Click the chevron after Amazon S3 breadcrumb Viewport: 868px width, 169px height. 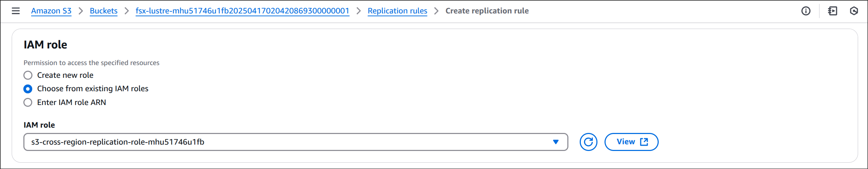[81, 11]
